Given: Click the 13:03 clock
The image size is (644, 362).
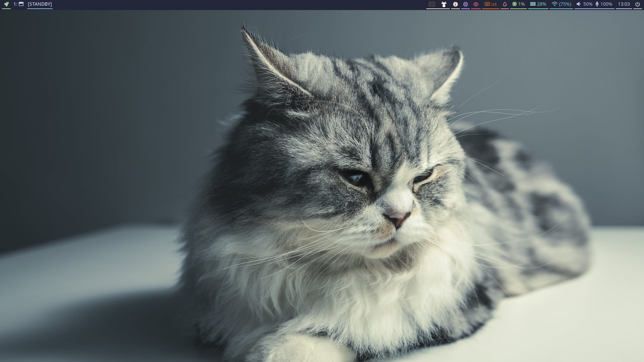Looking at the screenshot, I should pyautogui.click(x=624, y=4).
